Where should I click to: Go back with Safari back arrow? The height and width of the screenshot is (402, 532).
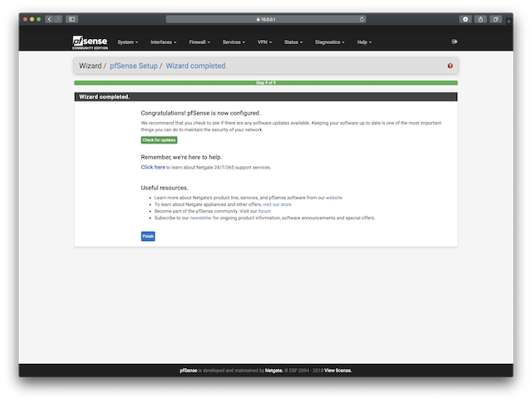(50, 19)
